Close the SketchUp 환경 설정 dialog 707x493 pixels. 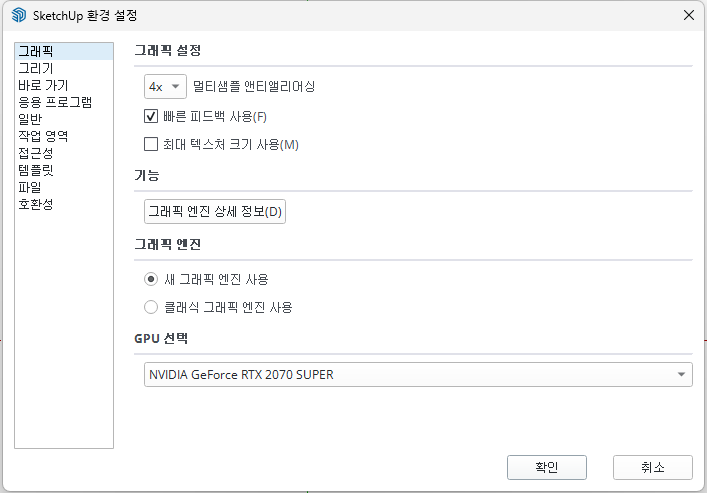(x=689, y=15)
